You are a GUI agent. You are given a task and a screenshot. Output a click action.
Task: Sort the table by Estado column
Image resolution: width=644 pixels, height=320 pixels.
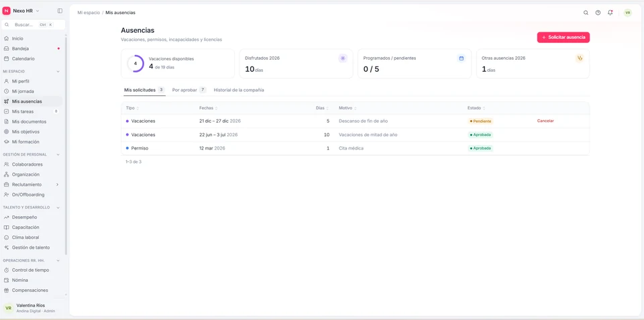[476, 108]
